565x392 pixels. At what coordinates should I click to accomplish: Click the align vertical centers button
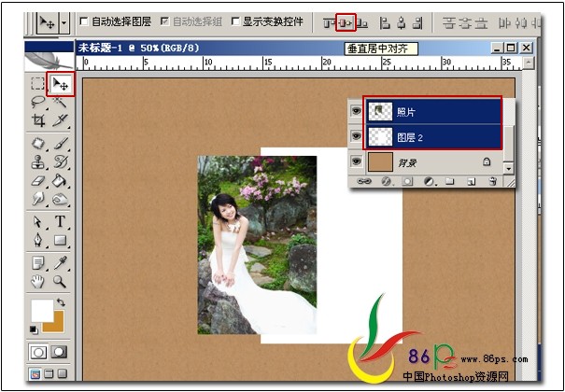tap(346, 23)
